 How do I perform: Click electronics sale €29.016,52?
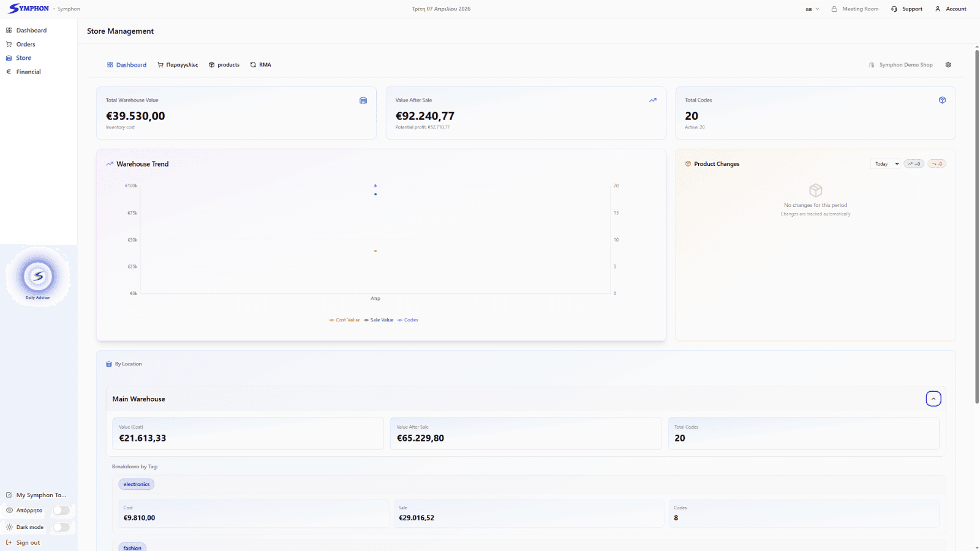tap(417, 518)
